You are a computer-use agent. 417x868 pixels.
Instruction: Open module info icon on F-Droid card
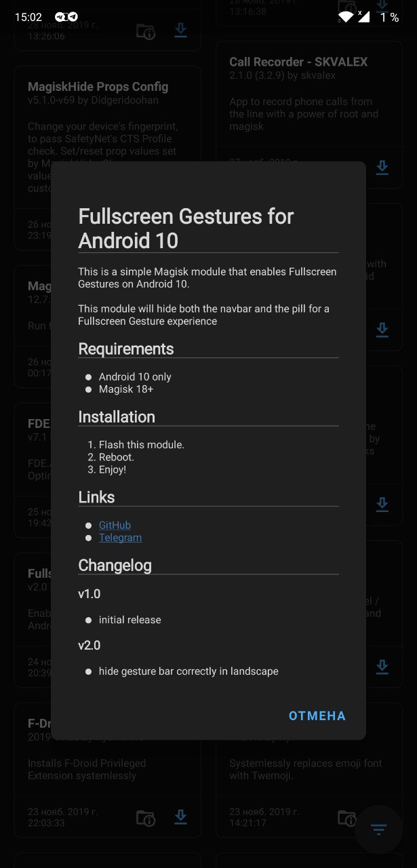(x=145, y=817)
